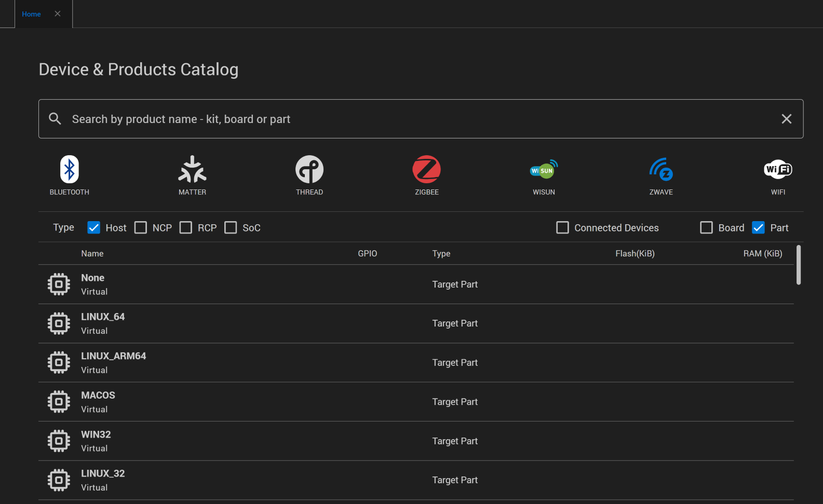This screenshot has height=504, width=823.
Task: Enable the Board filter checkbox
Action: (706, 228)
